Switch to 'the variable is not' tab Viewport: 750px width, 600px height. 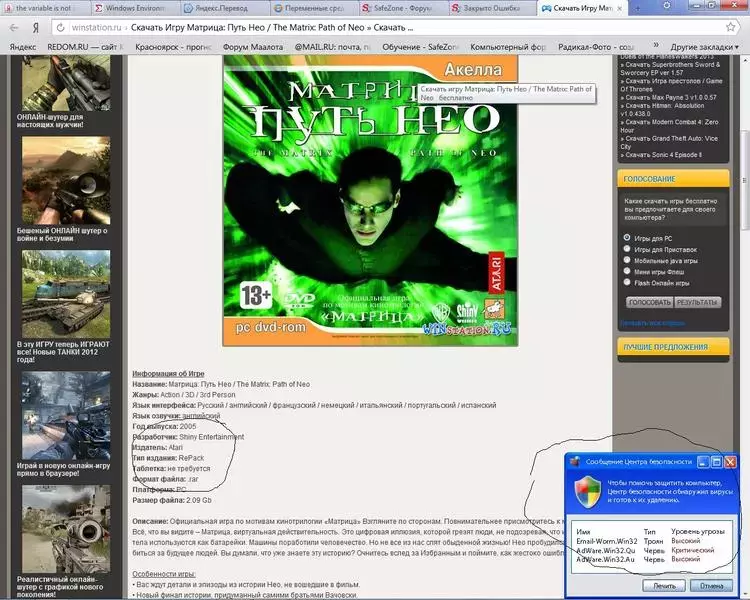[44, 8]
